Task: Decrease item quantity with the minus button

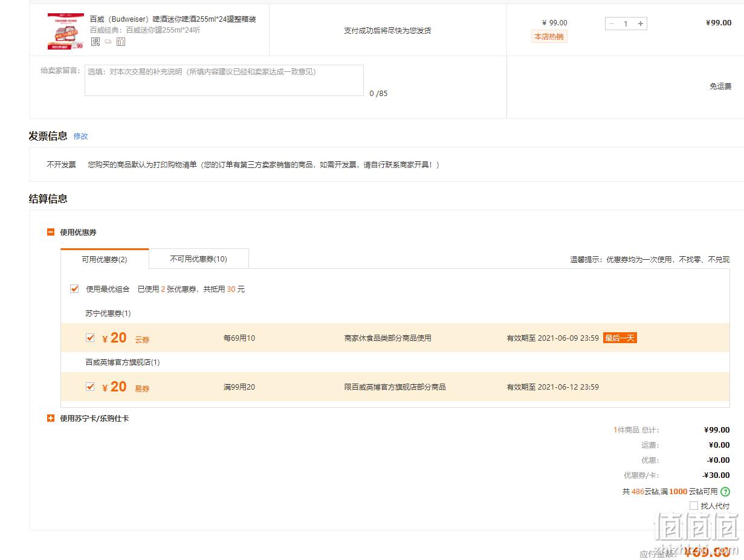Action: coord(611,24)
